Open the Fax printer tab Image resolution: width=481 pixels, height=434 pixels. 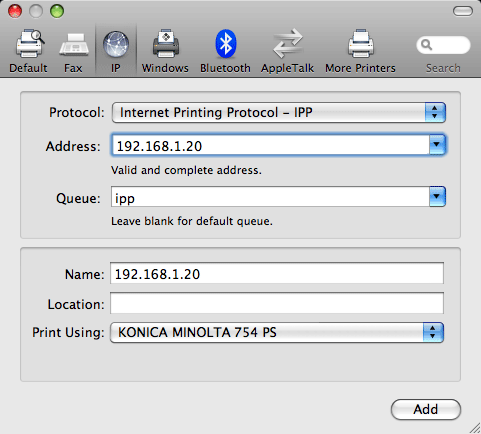(x=74, y=44)
